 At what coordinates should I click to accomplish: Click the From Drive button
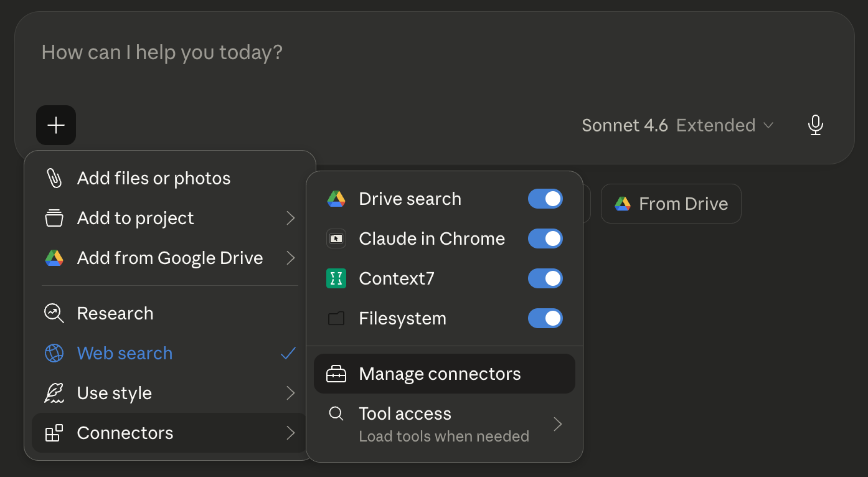point(671,204)
